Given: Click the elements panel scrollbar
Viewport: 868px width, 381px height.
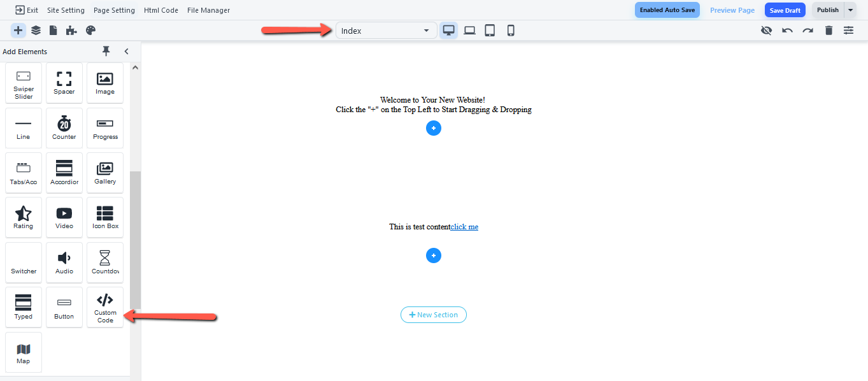Looking at the screenshot, I should point(135,239).
